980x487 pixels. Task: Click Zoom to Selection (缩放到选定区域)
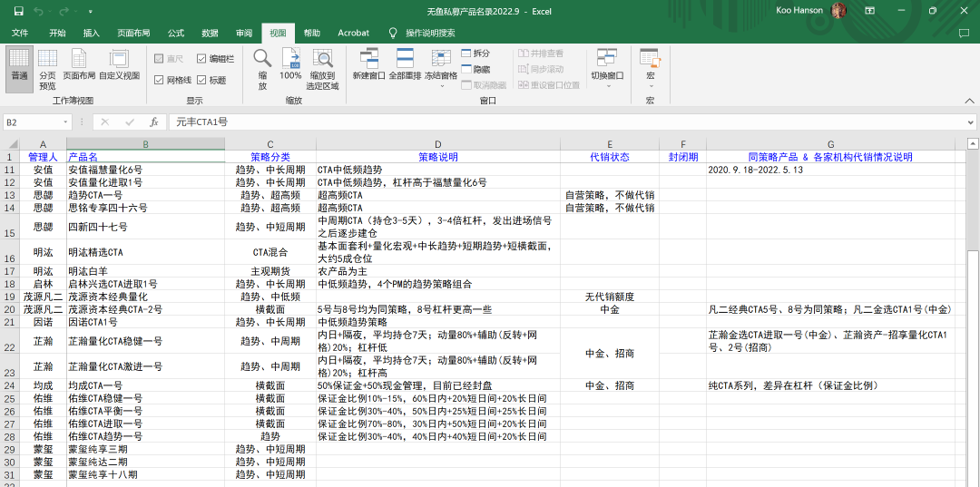tap(322, 60)
